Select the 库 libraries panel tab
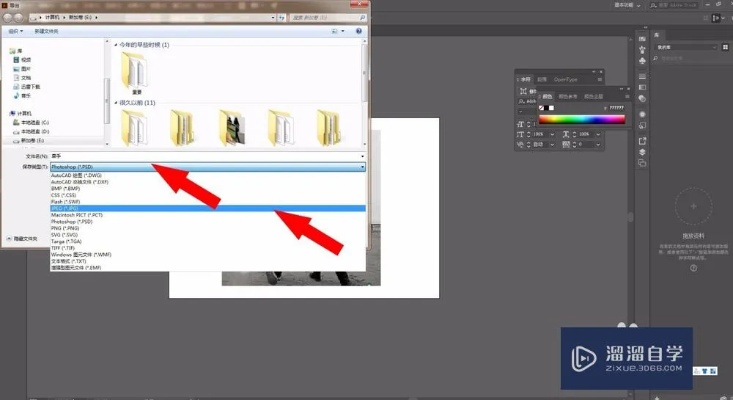Screen dimensions: 733x400 (657, 35)
